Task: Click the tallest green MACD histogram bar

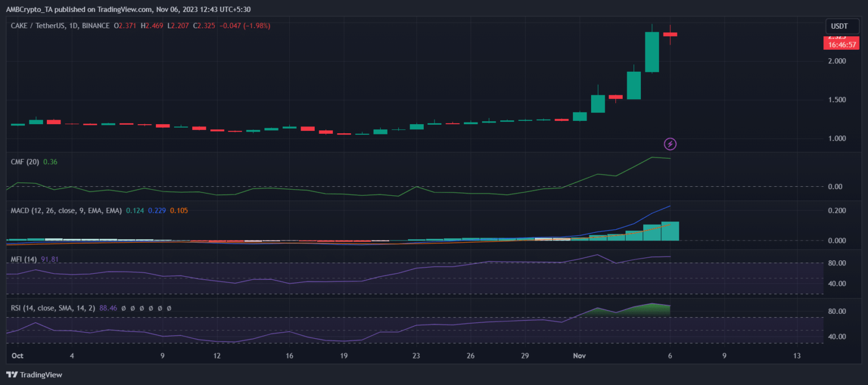Action: click(670, 231)
